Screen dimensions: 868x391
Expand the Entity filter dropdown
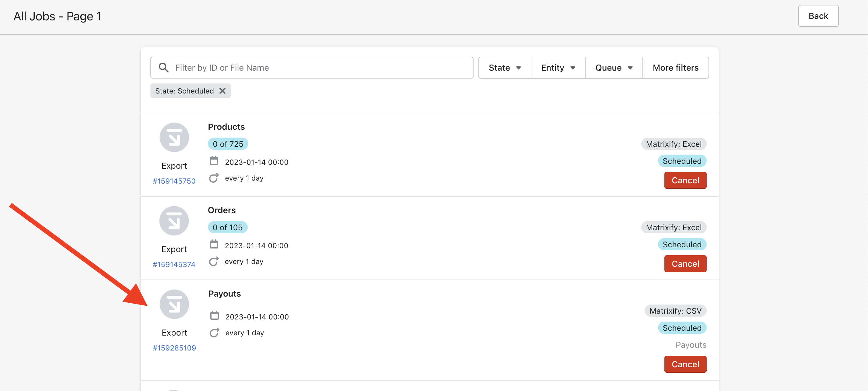coord(558,68)
